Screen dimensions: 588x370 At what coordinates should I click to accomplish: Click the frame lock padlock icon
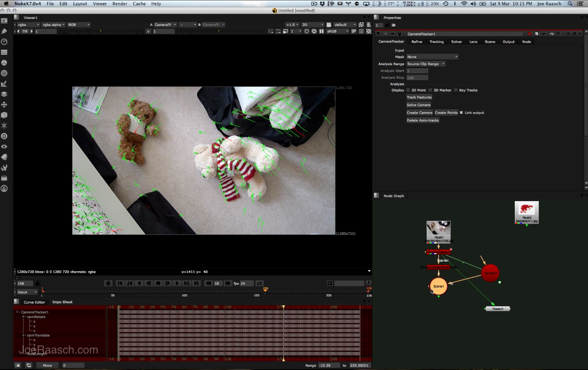point(38,283)
